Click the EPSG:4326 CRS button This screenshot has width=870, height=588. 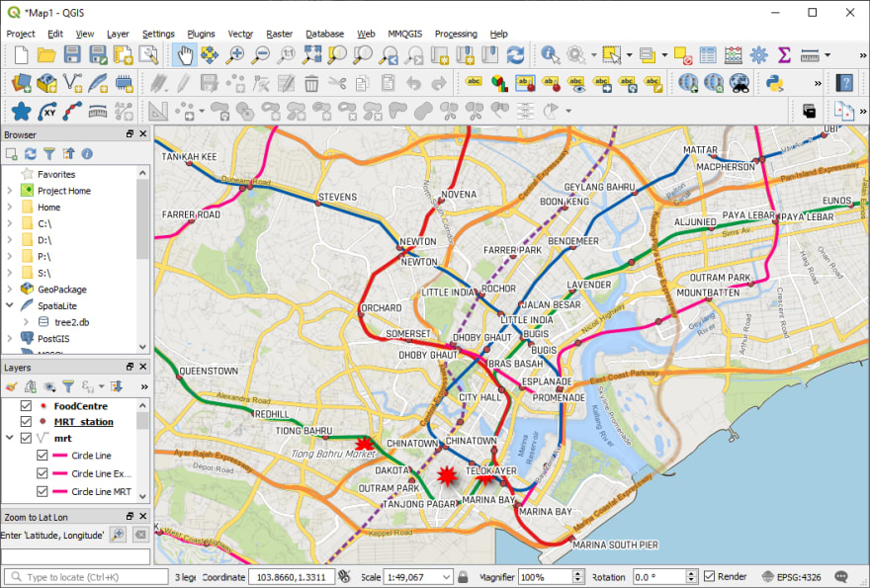(792, 577)
